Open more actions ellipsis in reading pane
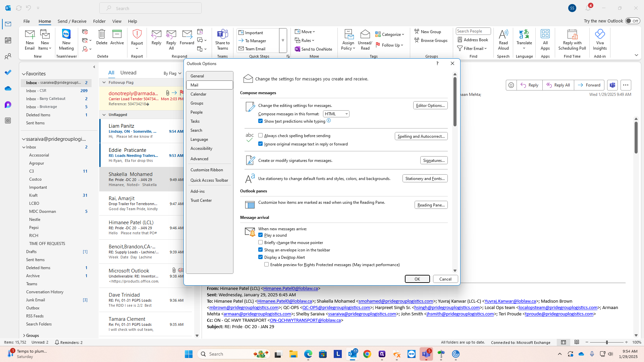The image size is (644, 362). [x=626, y=85]
